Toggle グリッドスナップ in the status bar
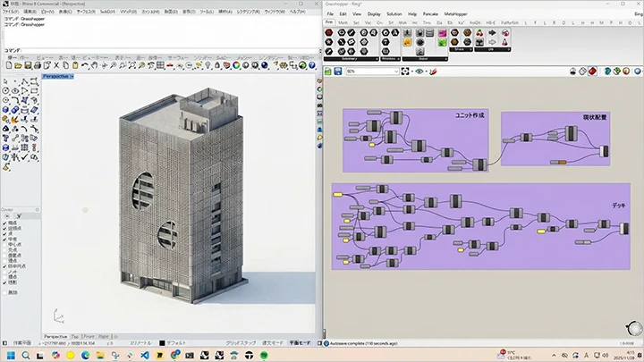 point(241,343)
